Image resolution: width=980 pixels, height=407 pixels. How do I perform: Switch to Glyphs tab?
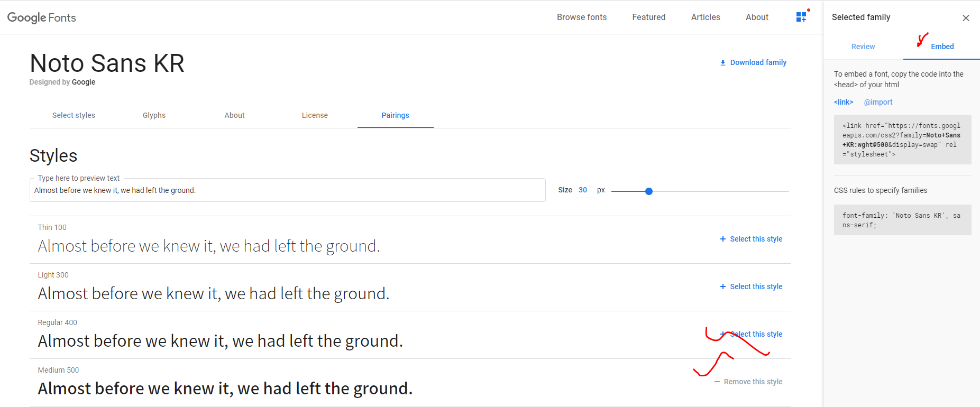click(154, 115)
